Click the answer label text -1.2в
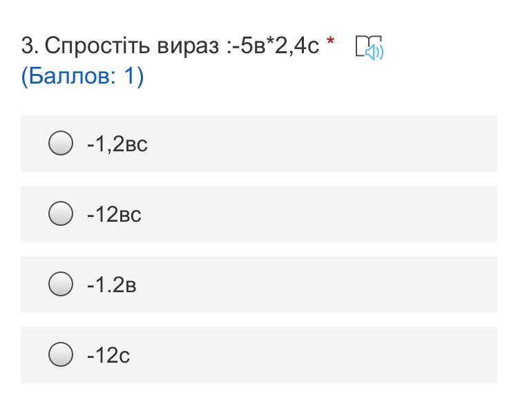This screenshot has height=420, width=518. click(111, 285)
